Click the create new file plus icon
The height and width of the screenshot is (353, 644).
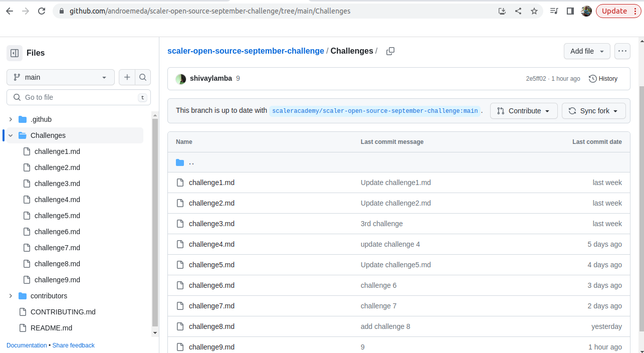127,77
